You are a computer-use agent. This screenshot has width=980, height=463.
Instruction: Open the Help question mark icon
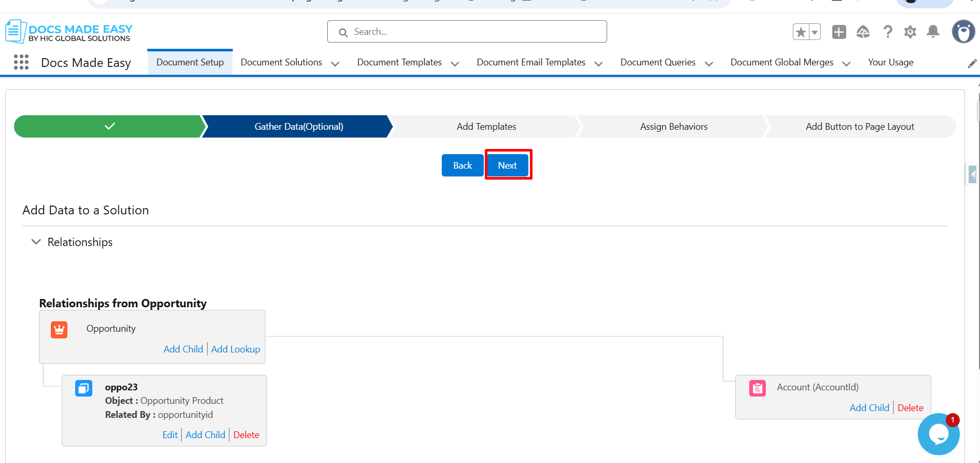tap(888, 32)
